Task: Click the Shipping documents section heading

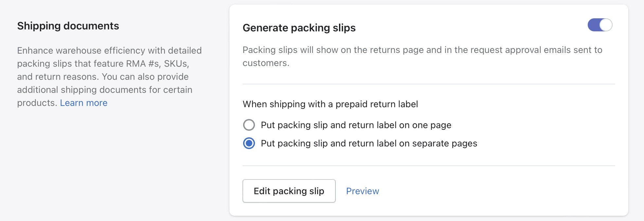Action: point(68,26)
